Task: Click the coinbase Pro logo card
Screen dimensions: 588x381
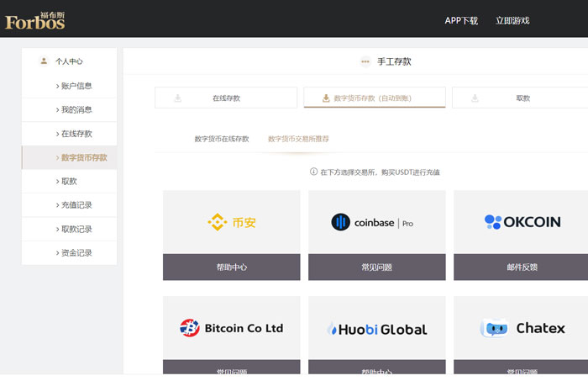Action: tap(377, 222)
